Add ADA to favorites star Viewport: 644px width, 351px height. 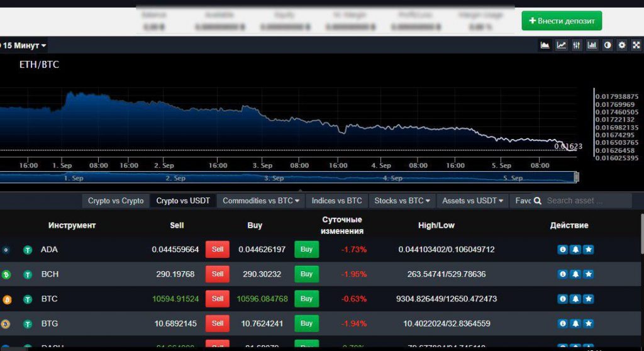coord(589,250)
